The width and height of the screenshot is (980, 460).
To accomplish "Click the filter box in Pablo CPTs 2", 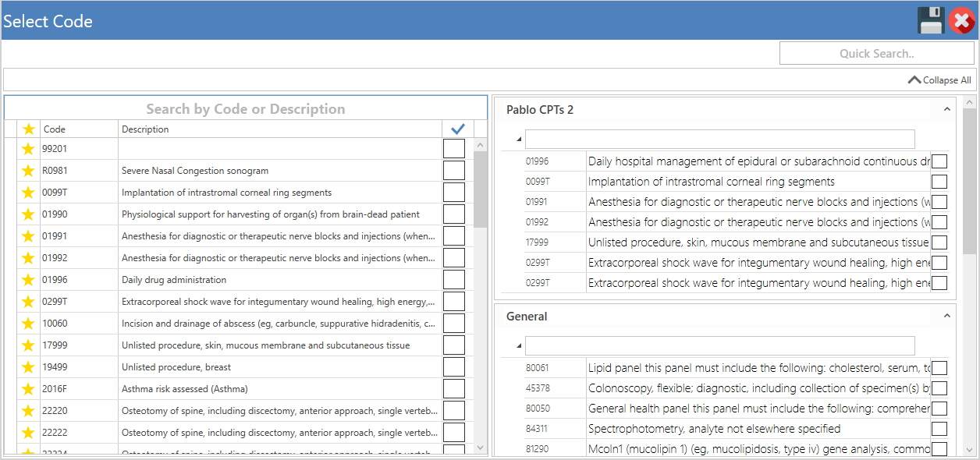I will click(x=719, y=139).
